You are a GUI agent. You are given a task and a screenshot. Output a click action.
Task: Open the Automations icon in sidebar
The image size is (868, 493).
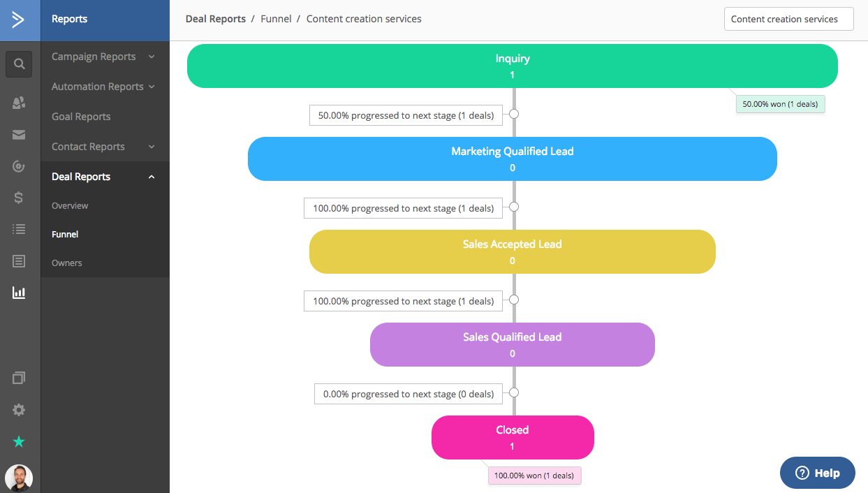tap(20, 166)
